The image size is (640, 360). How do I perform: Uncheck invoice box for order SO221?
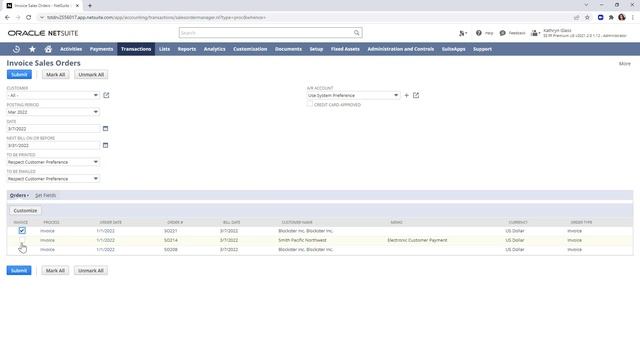point(22,231)
